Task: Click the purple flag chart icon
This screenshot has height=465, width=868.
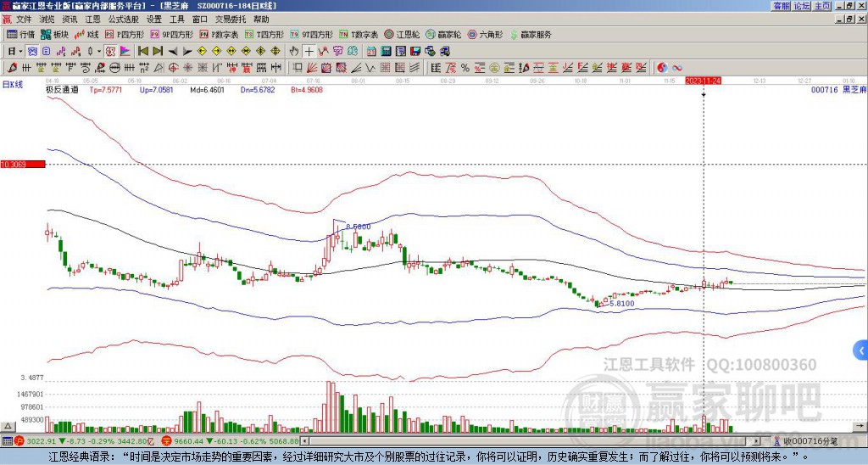Action: (125, 51)
